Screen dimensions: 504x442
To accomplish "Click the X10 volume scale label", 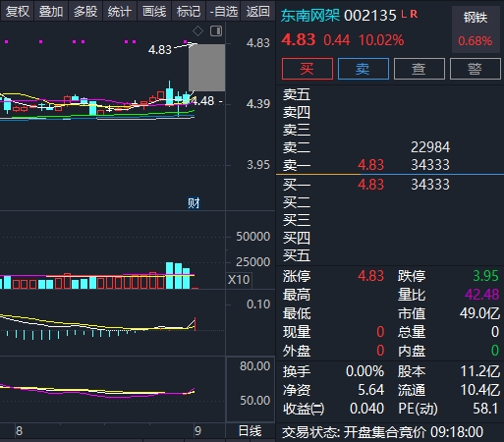I will click(x=239, y=280).
